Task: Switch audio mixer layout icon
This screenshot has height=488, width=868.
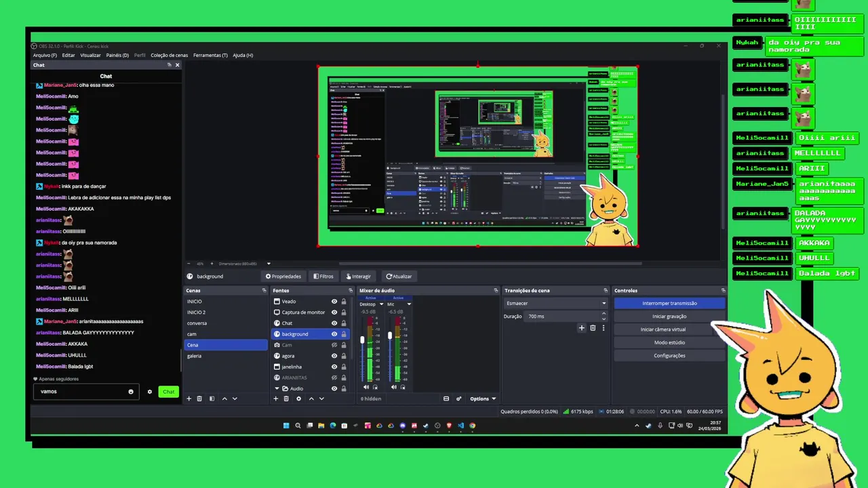Action: 446,399
